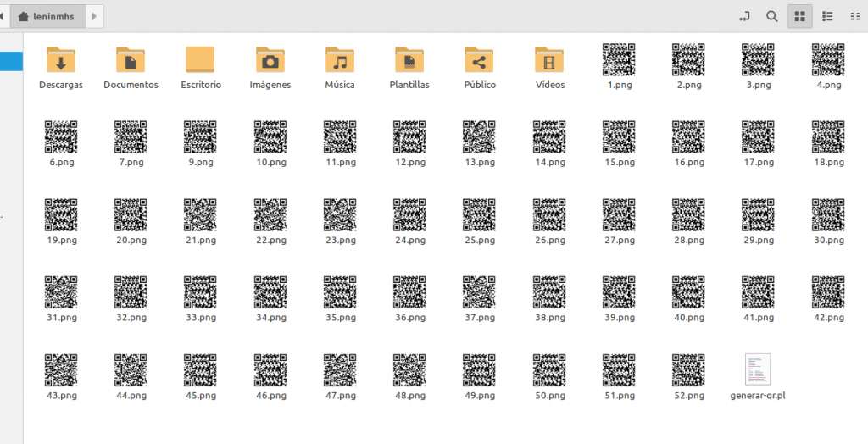Select the 26.png QR thumbnail
This screenshot has height=444, width=868.
(549, 215)
